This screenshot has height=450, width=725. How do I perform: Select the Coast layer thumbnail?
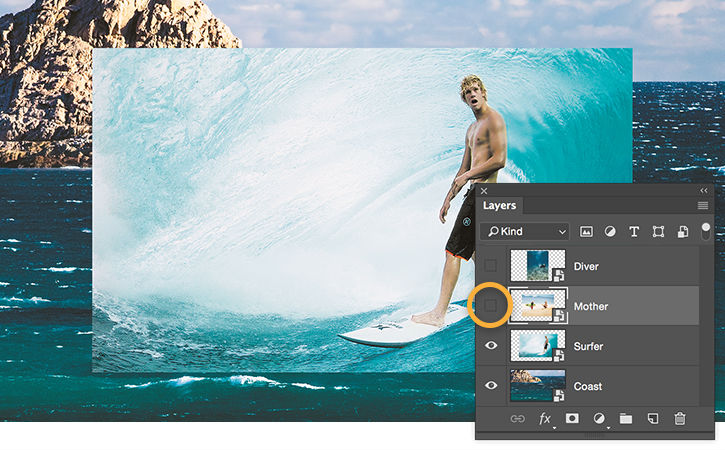pyautogui.click(x=538, y=385)
